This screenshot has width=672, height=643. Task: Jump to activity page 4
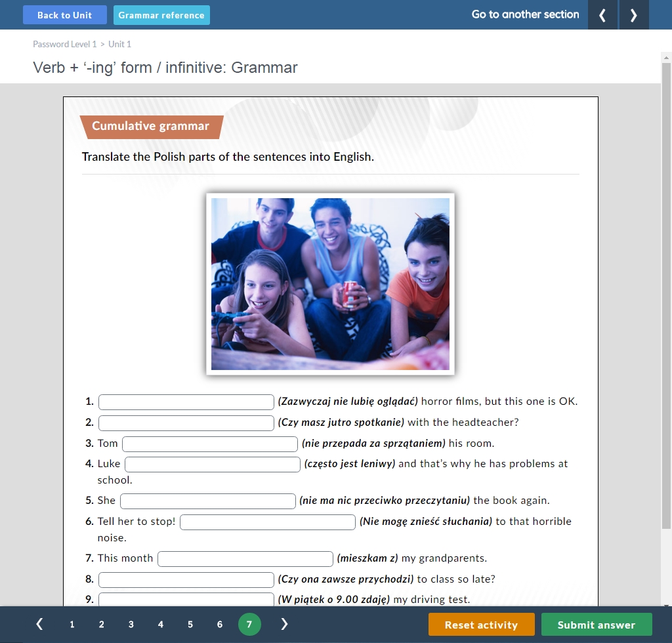coord(161,624)
